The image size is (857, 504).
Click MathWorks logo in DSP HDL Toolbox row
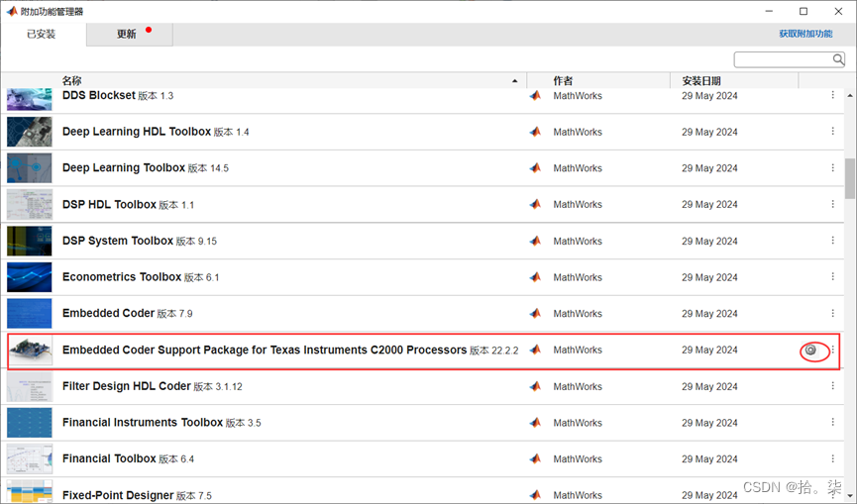(x=535, y=204)
